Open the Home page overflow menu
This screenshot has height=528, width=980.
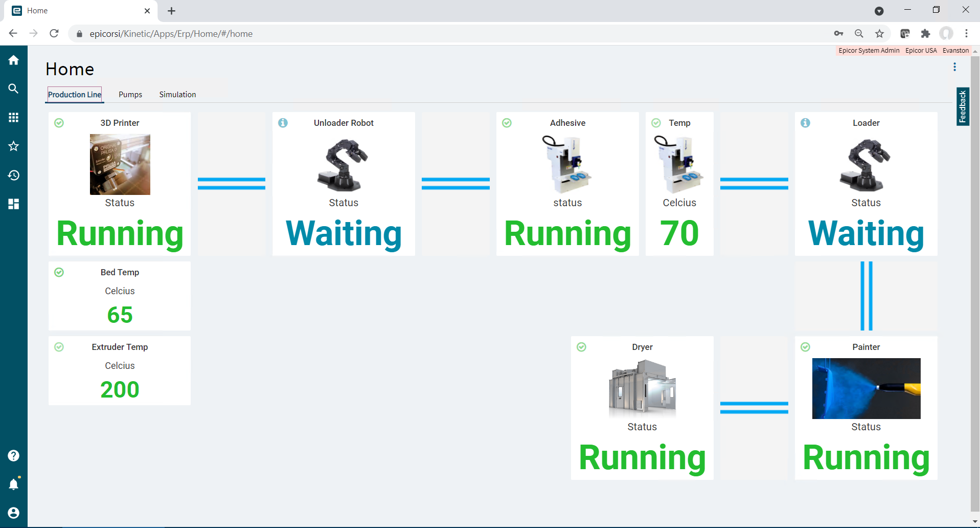[954, 67]
